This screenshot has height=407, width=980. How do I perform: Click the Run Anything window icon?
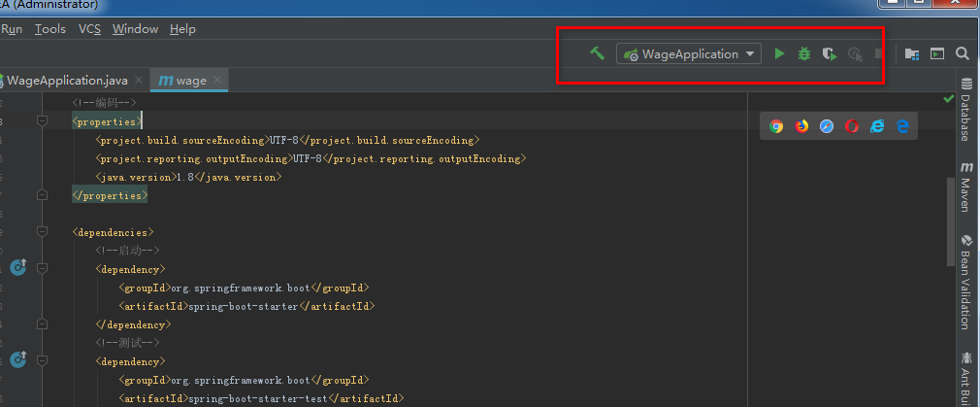[937, 53]
